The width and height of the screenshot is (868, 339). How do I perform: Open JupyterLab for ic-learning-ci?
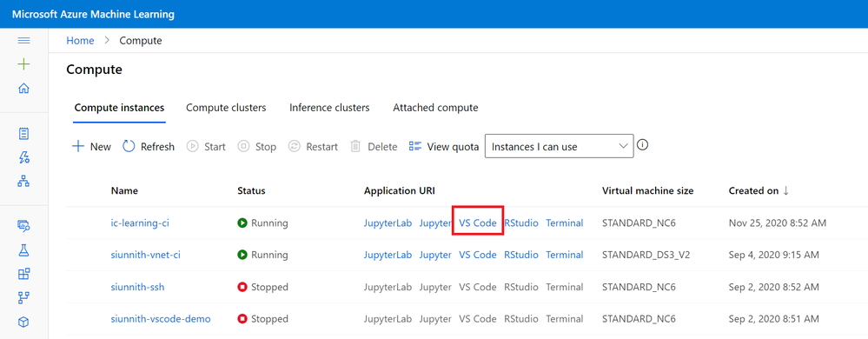pos(388,223)
